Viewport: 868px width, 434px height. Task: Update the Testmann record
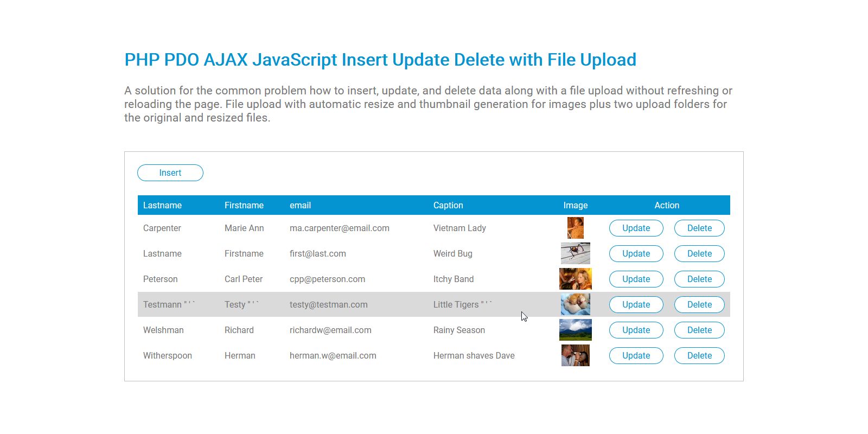(636, 305)
